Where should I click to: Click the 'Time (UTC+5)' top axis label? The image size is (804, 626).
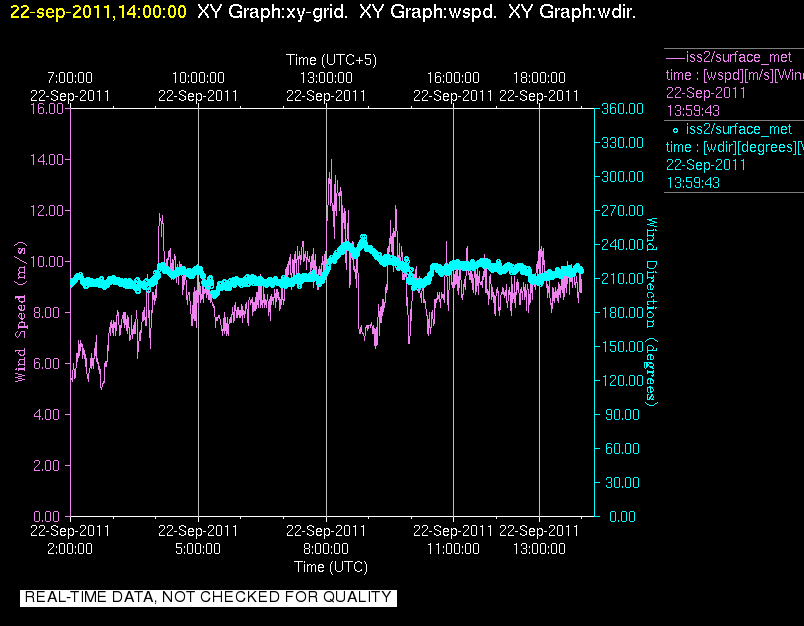331,60
